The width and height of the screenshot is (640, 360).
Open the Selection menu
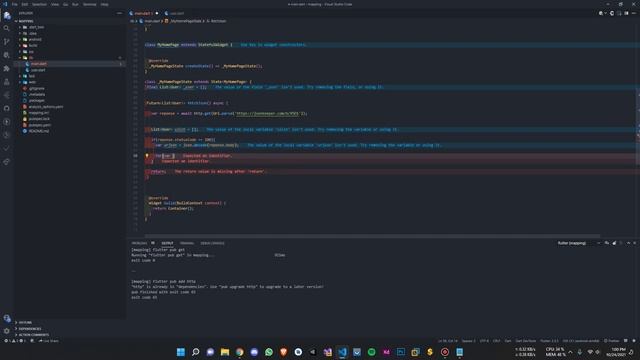[39, 4]
